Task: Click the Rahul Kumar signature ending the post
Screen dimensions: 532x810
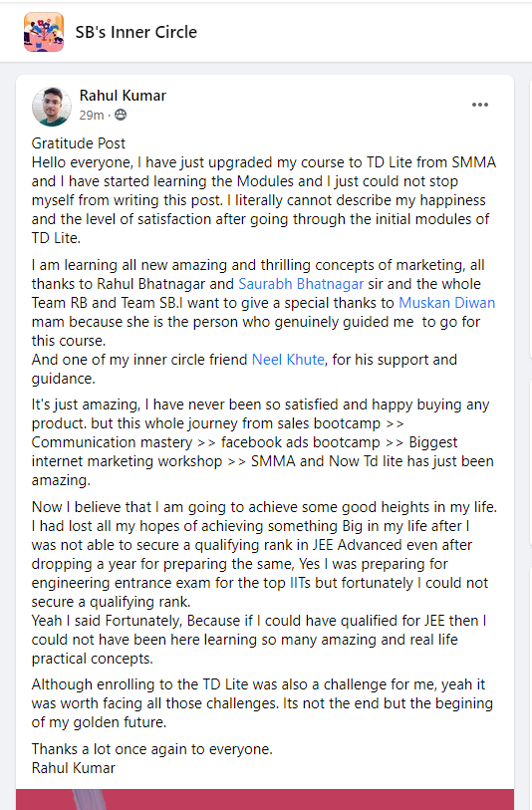Action: (74, 768)
